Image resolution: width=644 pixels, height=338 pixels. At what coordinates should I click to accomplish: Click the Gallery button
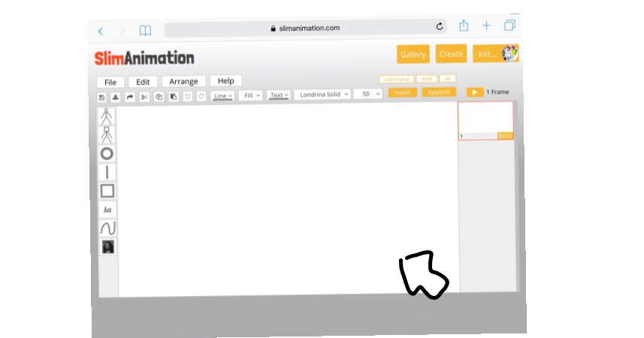(x=413, y=54)
